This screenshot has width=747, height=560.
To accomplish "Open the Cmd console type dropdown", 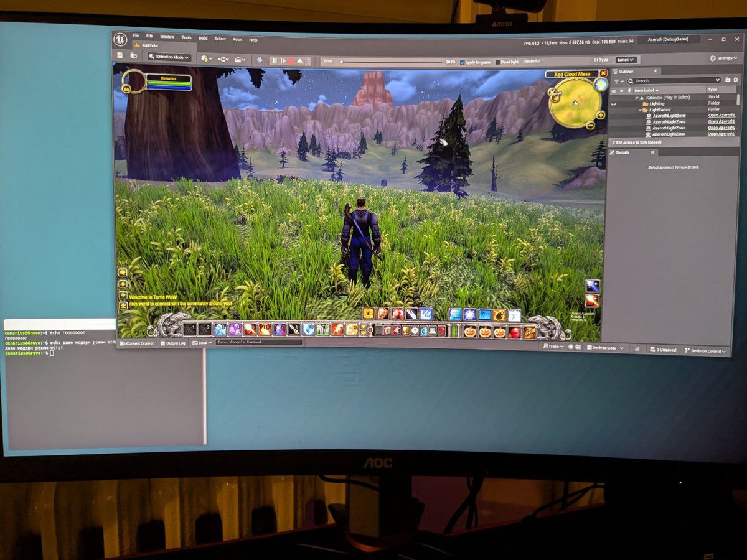I will (x=202, y=343).
